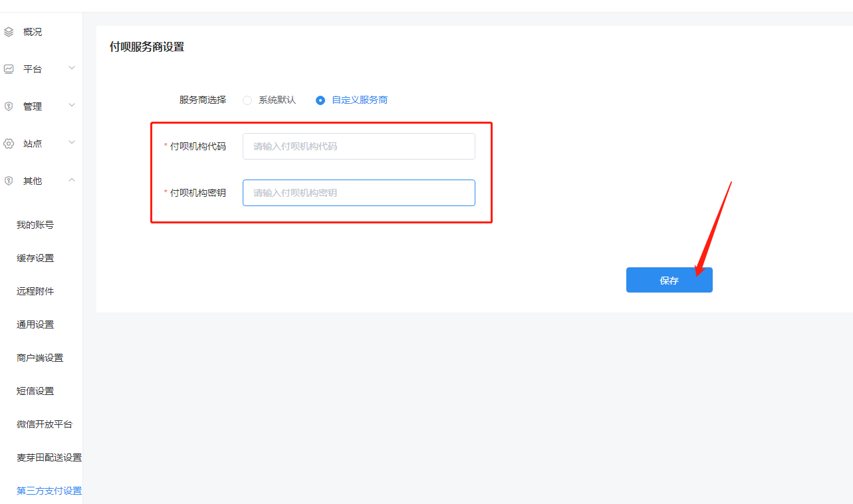Screen dimensions: 853x504
Task: Open 缓存设置 in the sidebar
Action: (35, 258)
